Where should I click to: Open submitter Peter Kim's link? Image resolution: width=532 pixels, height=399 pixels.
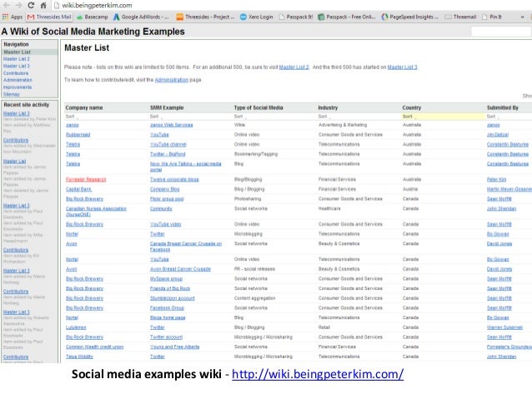click(x=496, y=180)
